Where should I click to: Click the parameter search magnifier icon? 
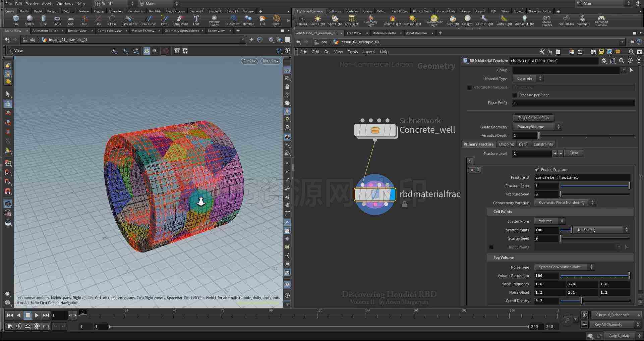coord(622,61)
